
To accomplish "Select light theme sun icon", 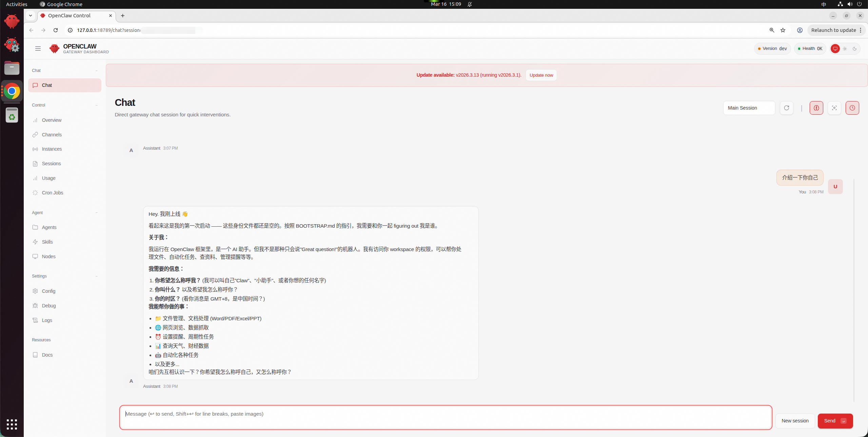I will pyautogui.click(x=845, y=49).
